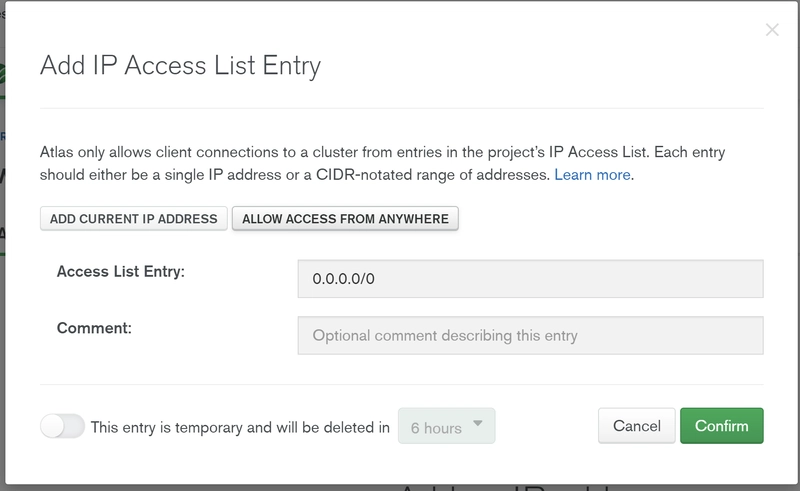
Task: Enable the temporary entry toggle switch
Action: (x=62, y=427)
